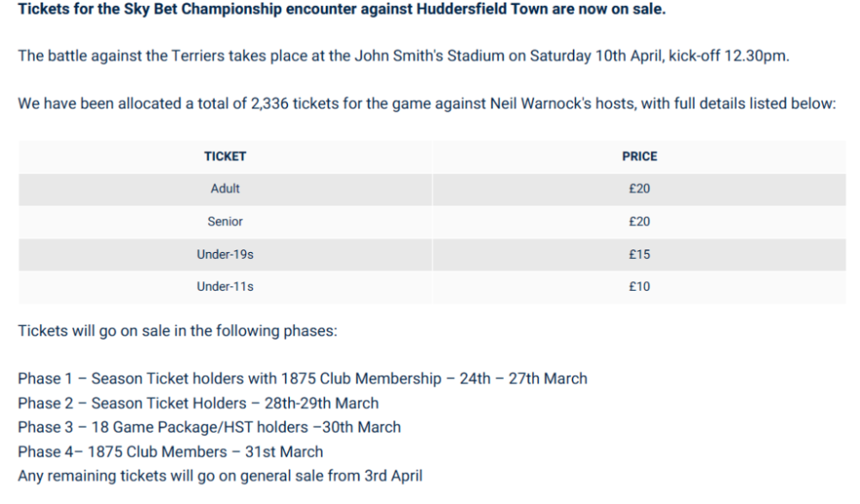The height and width of the screenshot is (504, 860).
Task: Click the general sale from 3rd April line
Action: point(219,476)
